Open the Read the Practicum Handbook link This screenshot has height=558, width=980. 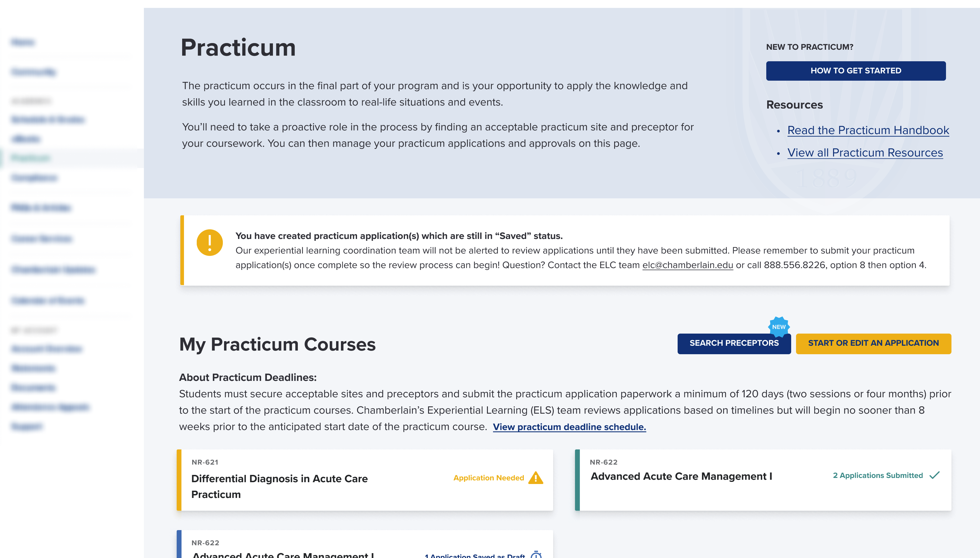coord(868,130)
